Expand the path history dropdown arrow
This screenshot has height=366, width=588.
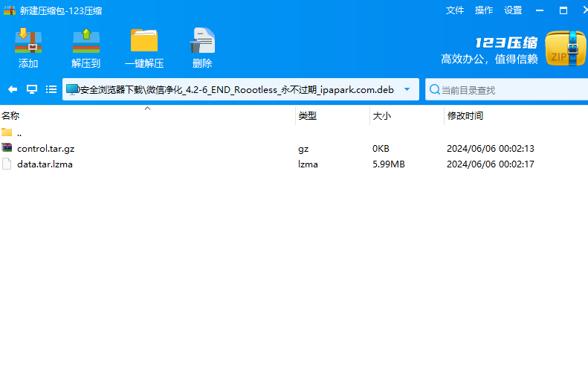click(x=407, y=89)
